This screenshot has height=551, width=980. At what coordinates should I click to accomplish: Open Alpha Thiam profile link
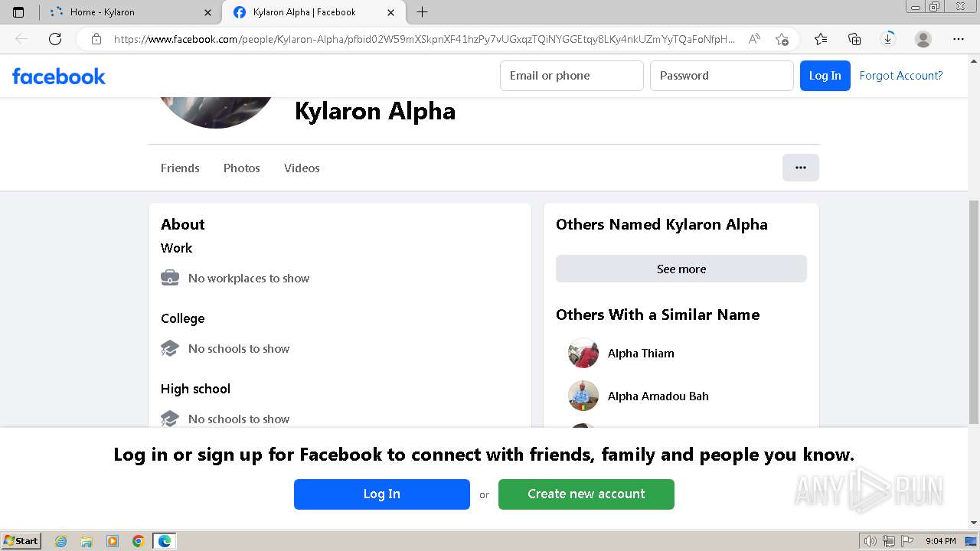641,354
